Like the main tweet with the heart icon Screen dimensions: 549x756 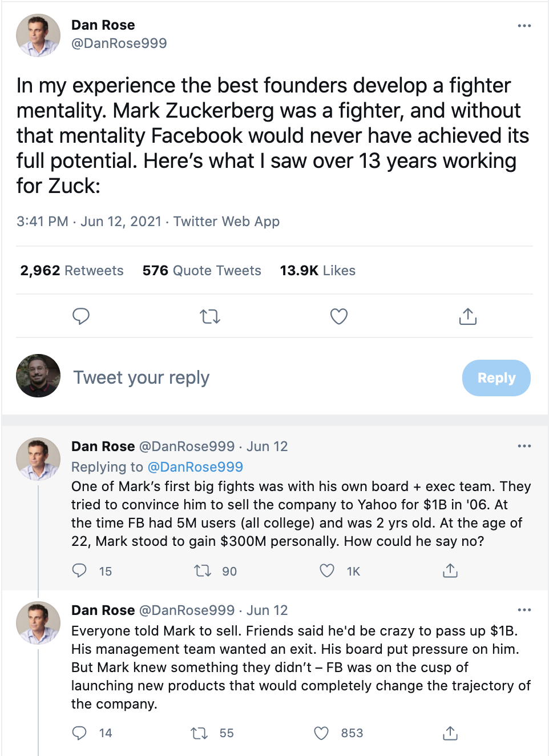[x=339, y=316]
